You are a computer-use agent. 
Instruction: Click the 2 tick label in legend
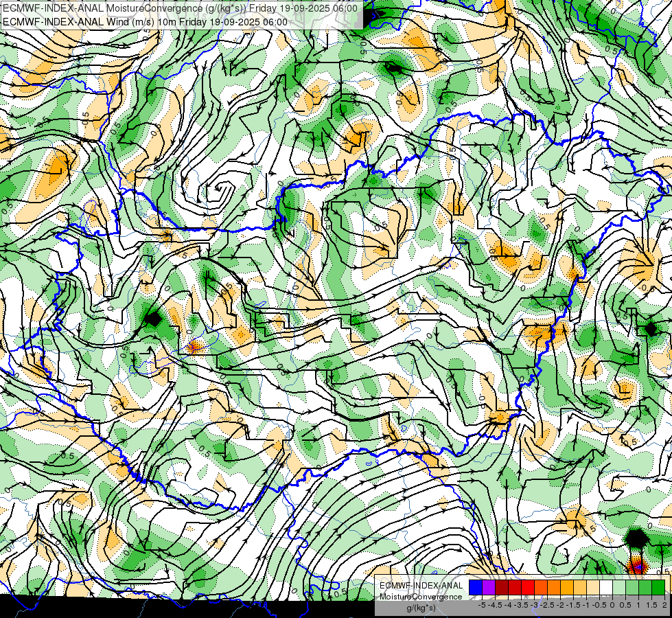(x=664, y=605)
